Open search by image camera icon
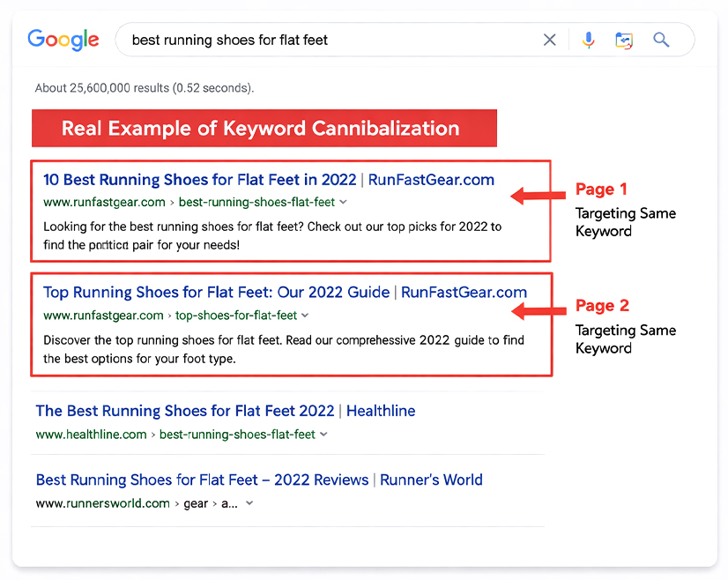728x580 pixels. (x=624, y=40)
